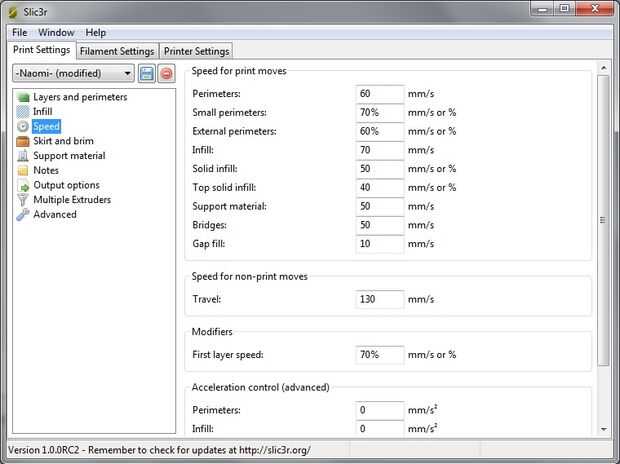Select Advanced in the settings tree
Image resolution: width=620 pixels, height=464 pixels.
point(55,214)
